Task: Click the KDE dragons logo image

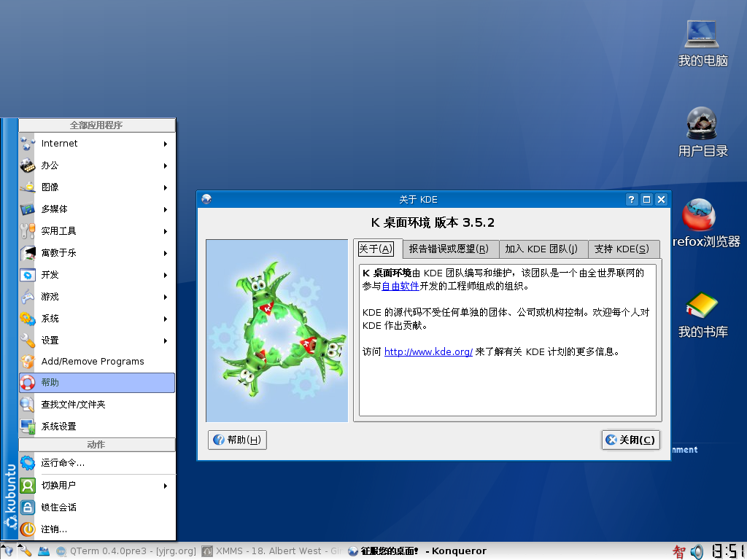Action: [277, 330]
